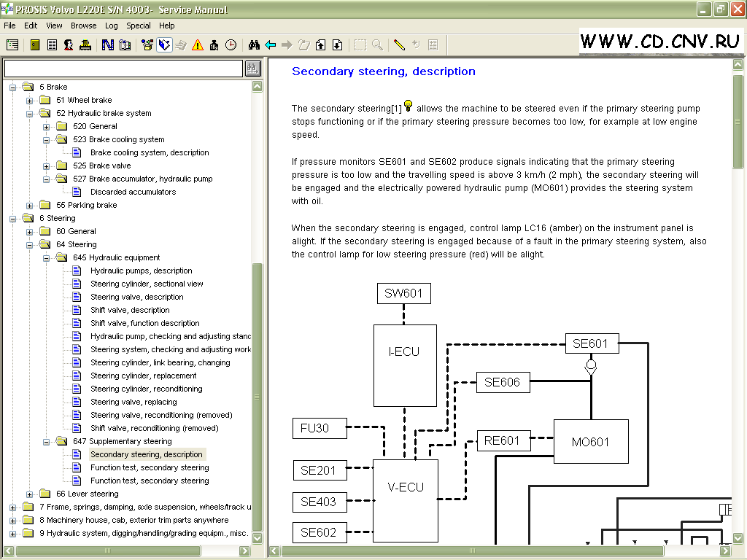Click the yellow pencil toolbar icon

[399, 45]
